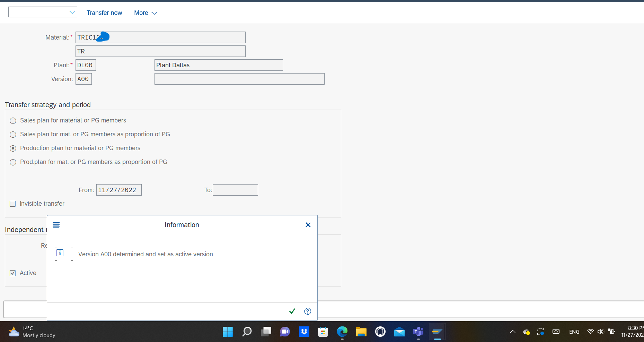The width and height of the screenshot is (644, 342).
Task: Confirm the dialog with the green checkmark
Action: click(x=292, y=311)
